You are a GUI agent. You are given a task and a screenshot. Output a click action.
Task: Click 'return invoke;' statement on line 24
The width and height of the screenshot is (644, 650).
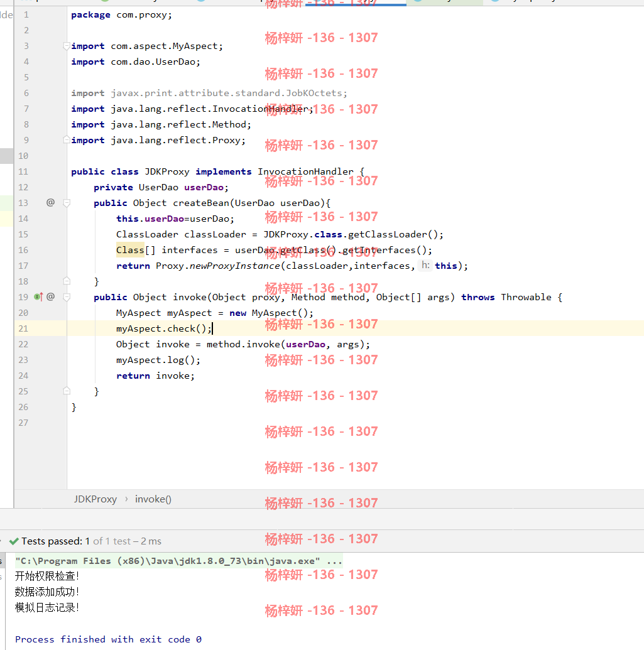[x=155, y=376]
